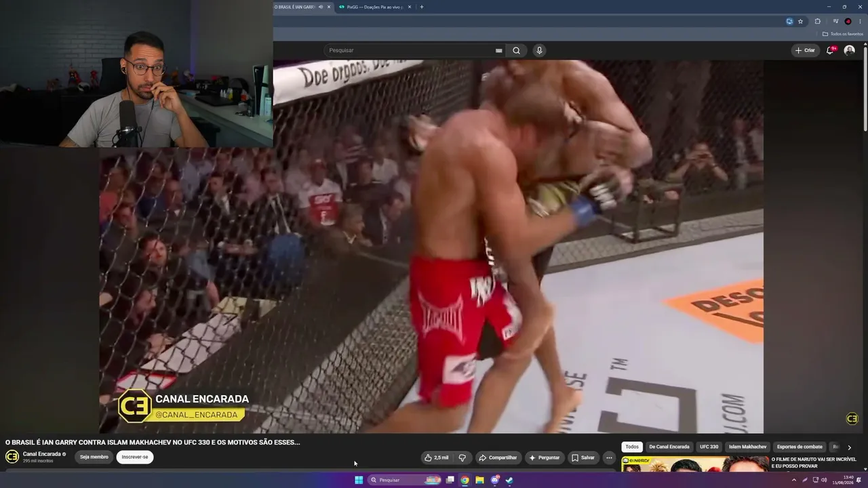The width and height of the screenshot is (868, 488).
Task: Click the 'Criar' create button
Action: 805,50
